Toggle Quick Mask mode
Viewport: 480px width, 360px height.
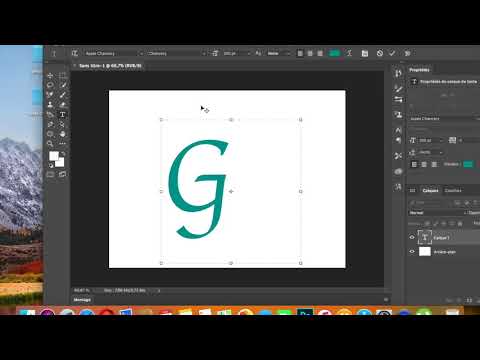50,174
